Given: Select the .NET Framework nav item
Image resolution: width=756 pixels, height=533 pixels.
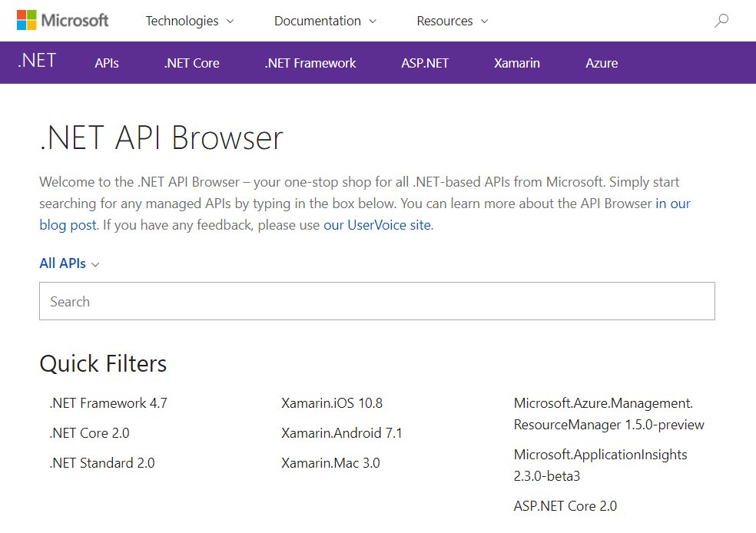Looking at the screenshot, I should 310,63.
